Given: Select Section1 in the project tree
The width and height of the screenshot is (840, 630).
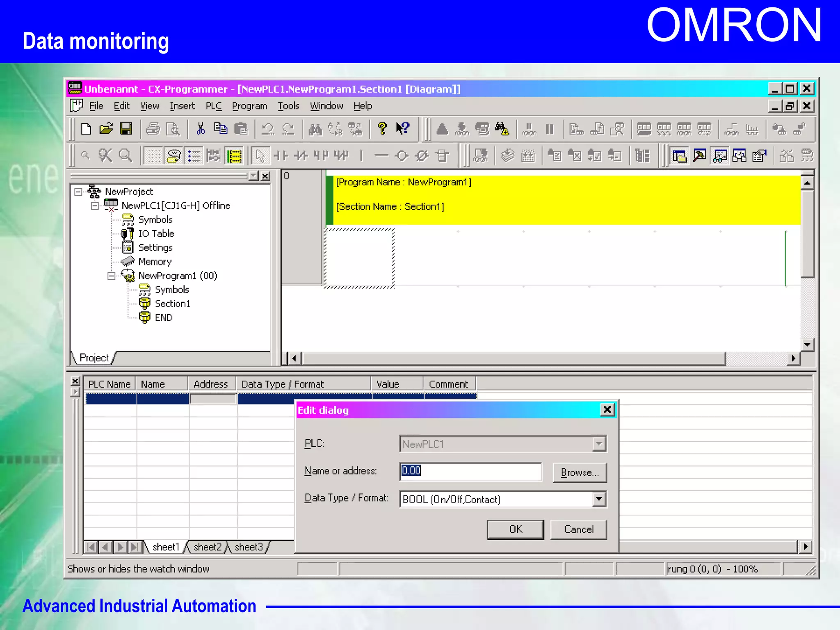Looking at the screenshot, I should 173,304.
